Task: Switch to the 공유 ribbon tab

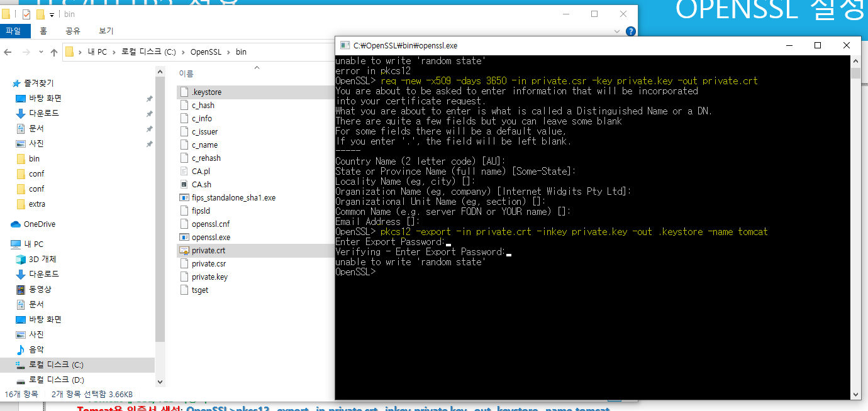Action: (x=73, y=31)
